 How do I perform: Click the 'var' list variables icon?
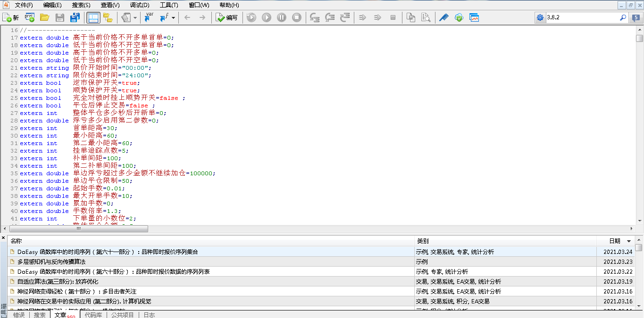[149, 17]
